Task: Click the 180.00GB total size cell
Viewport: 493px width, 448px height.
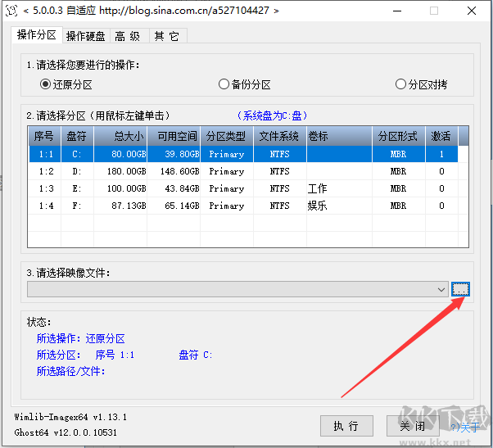Action: pyautogui.click(x=120, y=171)
